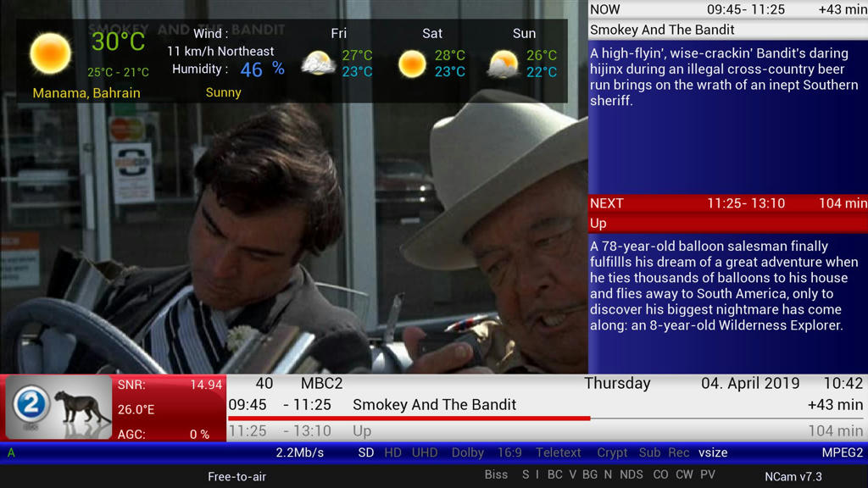Click the 26.0°E satellite position

(x=136, y=409)
